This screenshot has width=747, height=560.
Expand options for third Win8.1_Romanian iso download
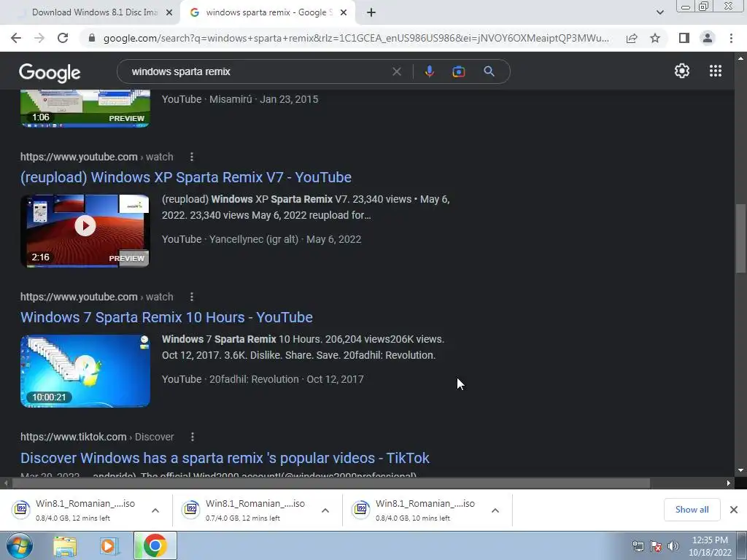point(495,510)
